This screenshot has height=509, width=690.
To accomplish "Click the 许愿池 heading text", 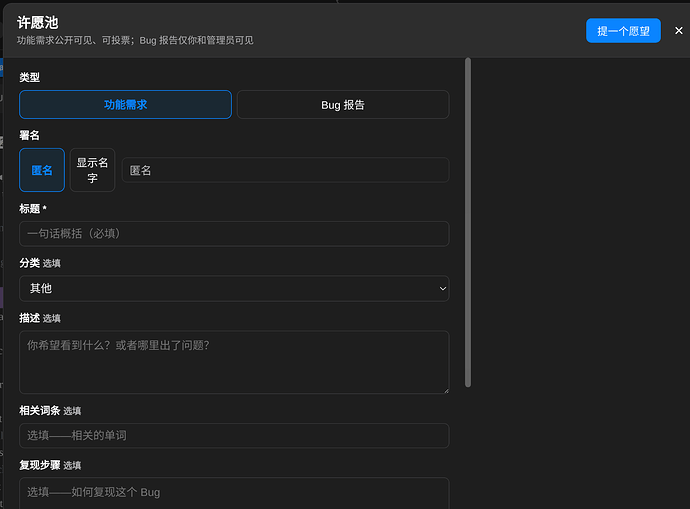I will pyautogui.click(x=37, y=22).
